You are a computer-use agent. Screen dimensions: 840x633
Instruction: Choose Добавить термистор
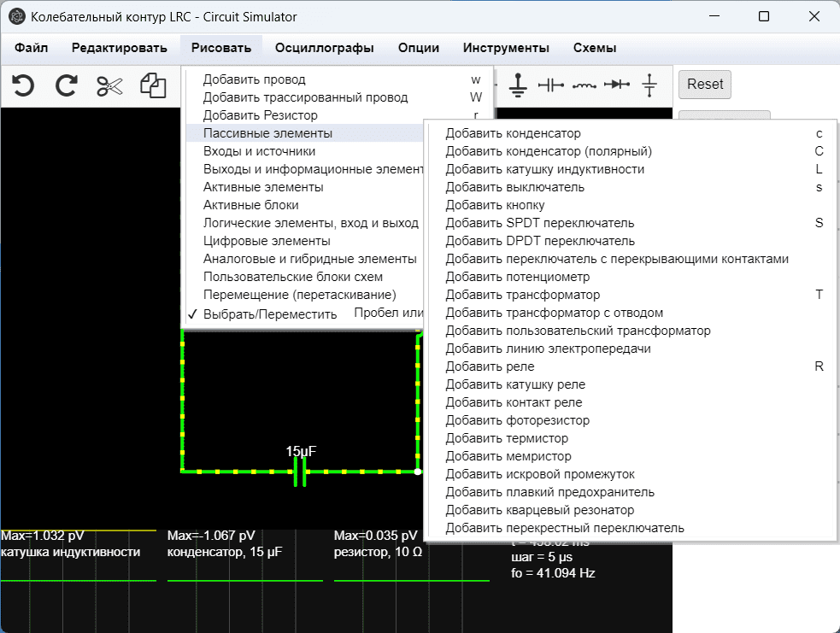[631, 438]
